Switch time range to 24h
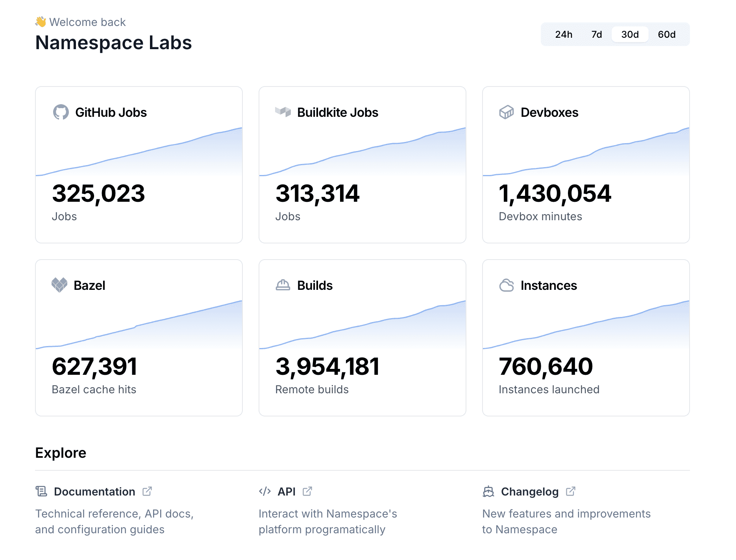This screenshot has width=736, height=560. (x=564, y=35)
